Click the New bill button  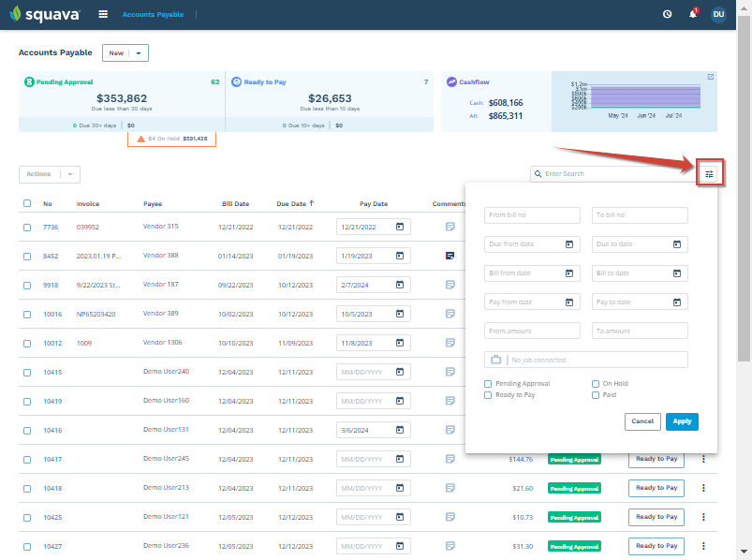coord(116,53)
